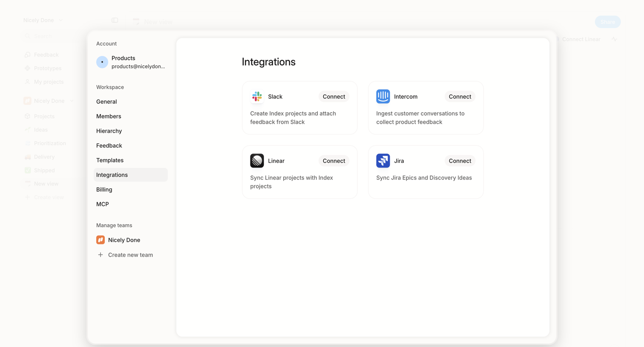
Task: Click the Jira logo icon
Action: (x=383, y=161)
